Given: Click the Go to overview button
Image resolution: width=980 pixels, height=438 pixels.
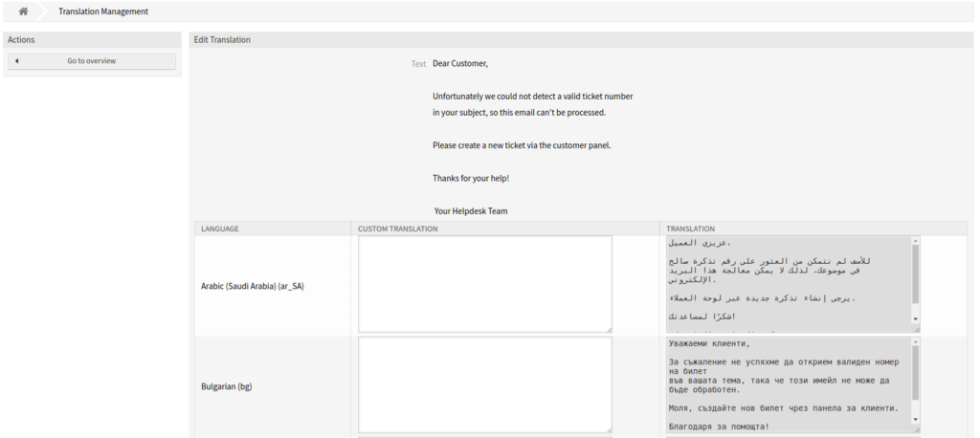Looking at the screenshot, I should click(92, 61).
